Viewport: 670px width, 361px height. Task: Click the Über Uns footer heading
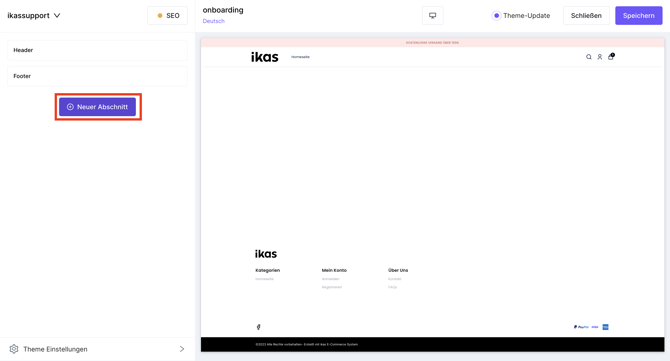[x=398, y=270]
